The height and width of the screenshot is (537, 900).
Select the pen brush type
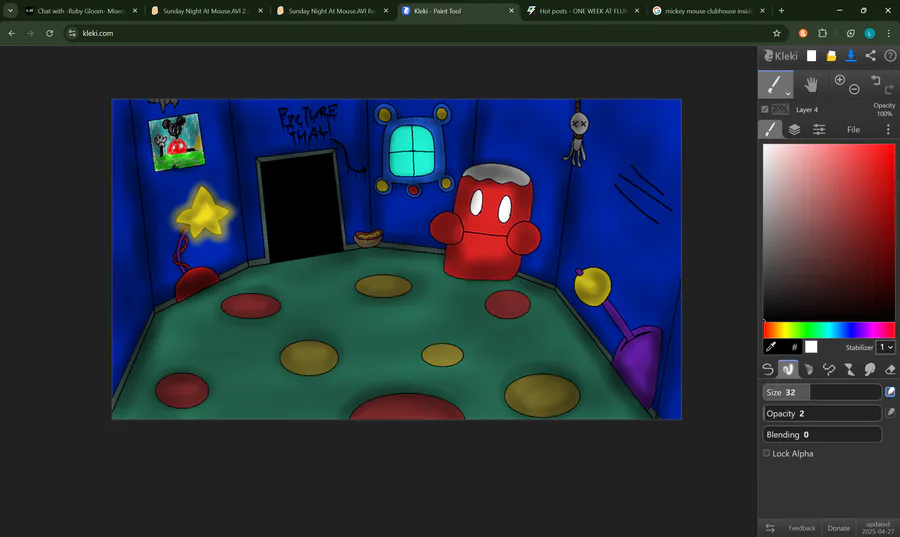tap(768, 369)
